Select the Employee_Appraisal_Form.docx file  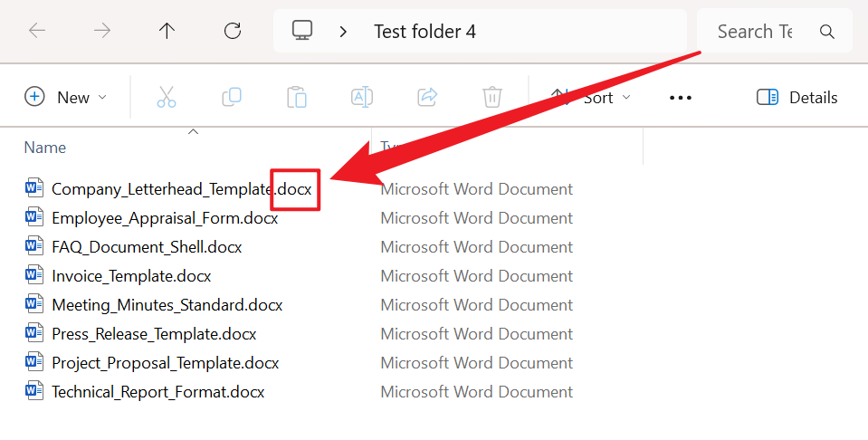click(165, 218)
